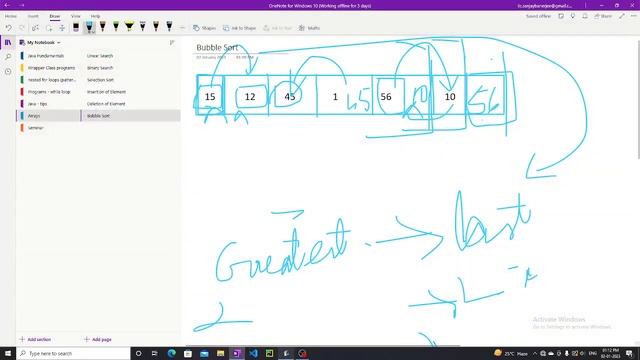Click the taskbar search box
Image resolution: width=640 pixels, height=360 pixels.
tap(73, 353)
